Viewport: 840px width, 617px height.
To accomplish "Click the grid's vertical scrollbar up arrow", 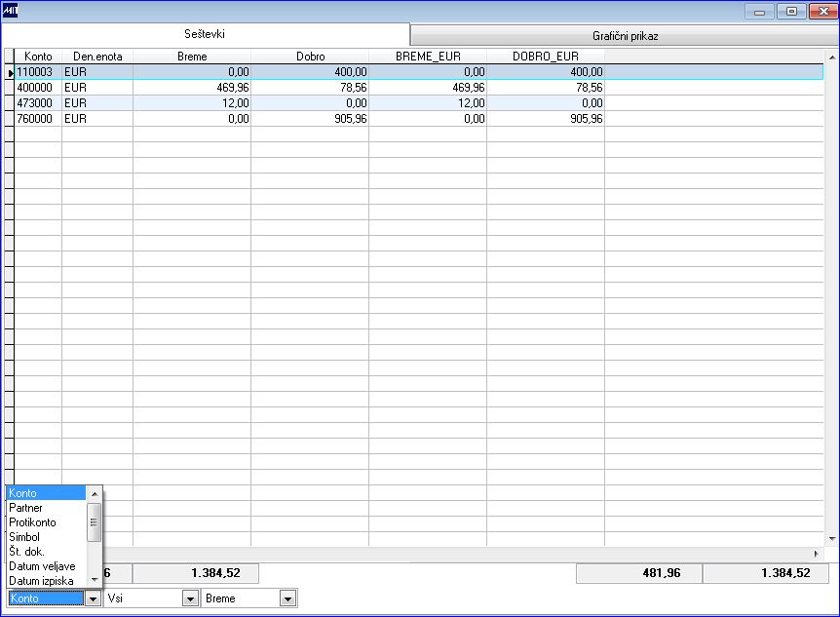I will pos(832,57).
